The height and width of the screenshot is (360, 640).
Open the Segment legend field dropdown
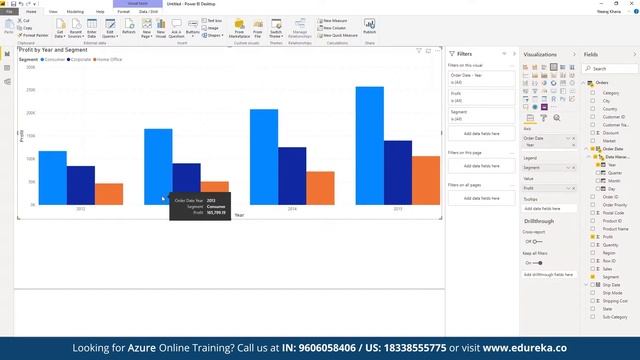pyautogui.click(x=568, y=168)
